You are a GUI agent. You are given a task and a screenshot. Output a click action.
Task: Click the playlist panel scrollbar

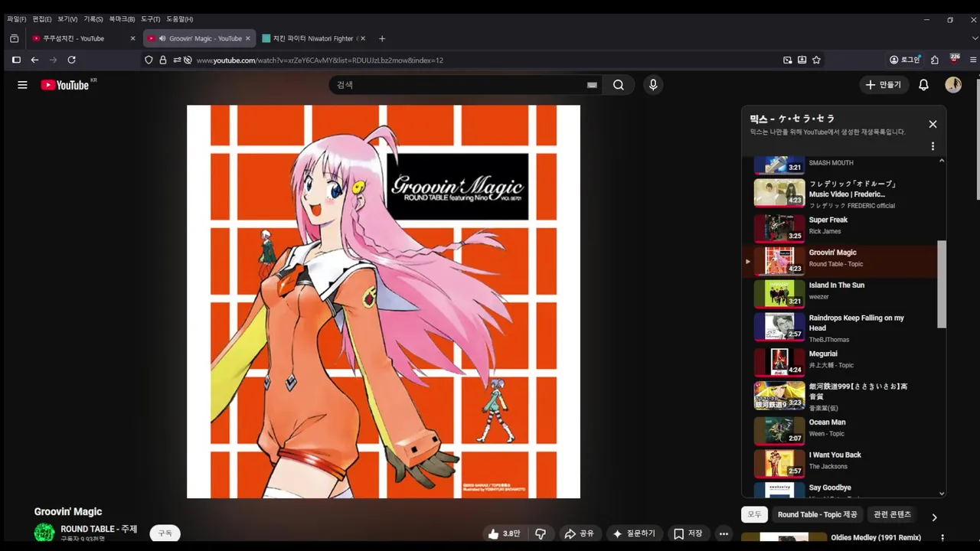click(x=942, y=284)
